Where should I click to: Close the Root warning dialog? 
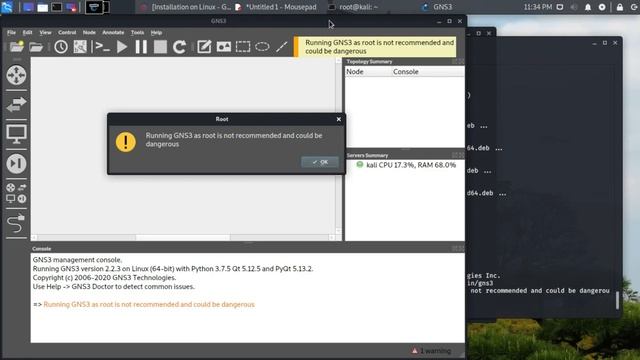coord(339,119)
